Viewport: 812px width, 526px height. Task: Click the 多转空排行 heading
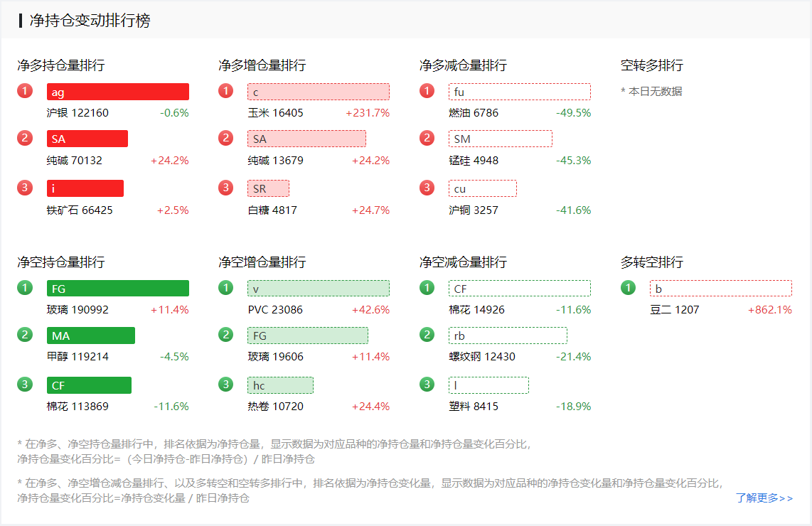point(652,262)
